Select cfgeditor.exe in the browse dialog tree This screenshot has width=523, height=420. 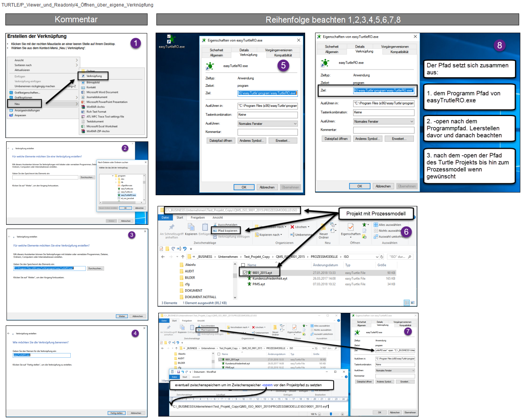125,186
